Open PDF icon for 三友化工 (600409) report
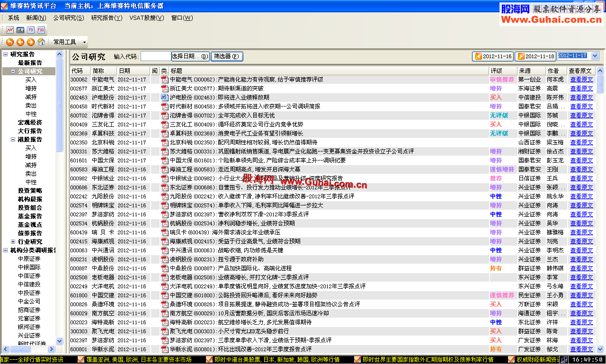 (x=164, y=124)
